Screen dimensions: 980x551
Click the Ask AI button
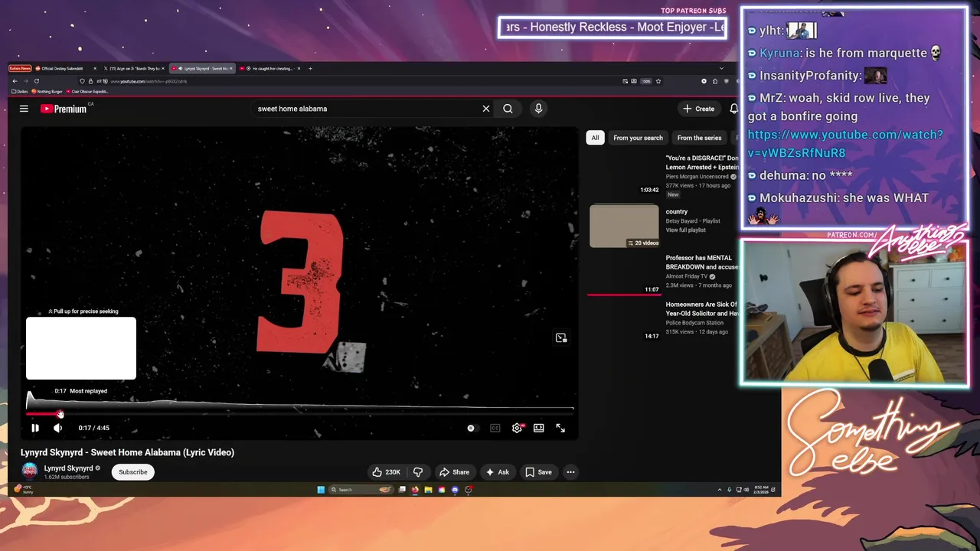[498, 472]
